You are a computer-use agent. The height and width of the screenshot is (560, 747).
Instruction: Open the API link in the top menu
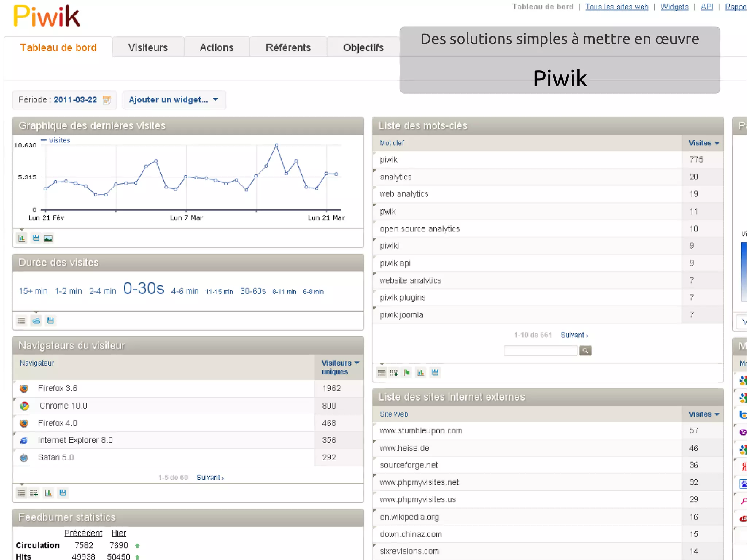pos(707,7)
